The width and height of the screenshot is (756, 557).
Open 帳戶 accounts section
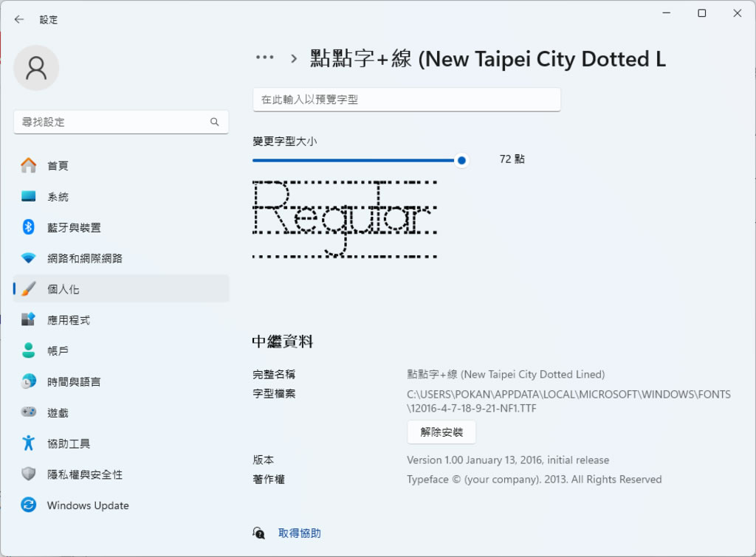tap(58, 351)
